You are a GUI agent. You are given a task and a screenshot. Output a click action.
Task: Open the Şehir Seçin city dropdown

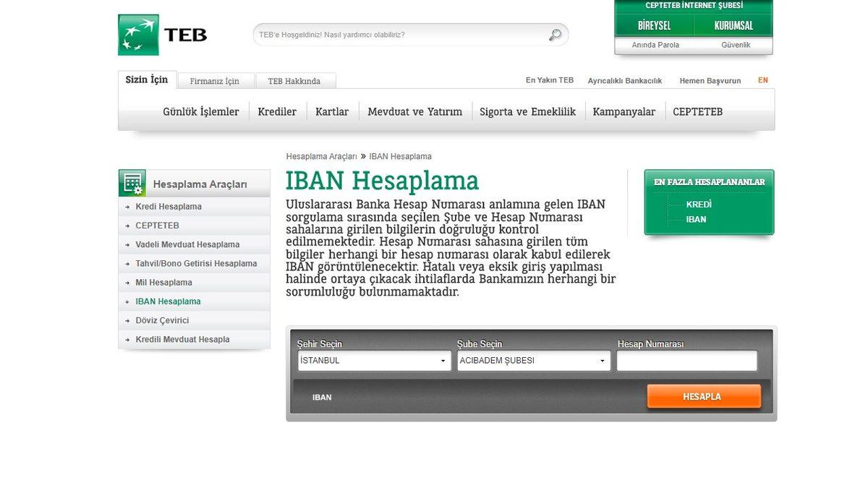click(373, 360)
